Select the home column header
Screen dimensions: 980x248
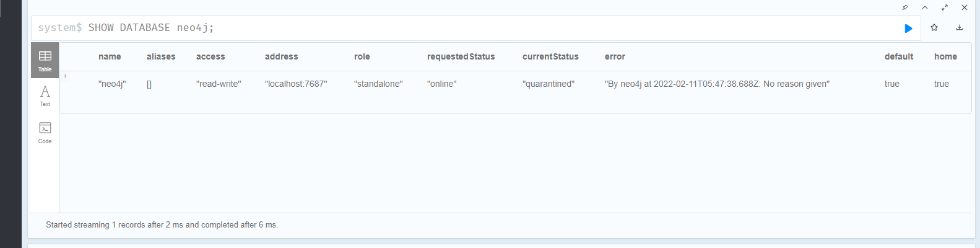coord(945,56)
